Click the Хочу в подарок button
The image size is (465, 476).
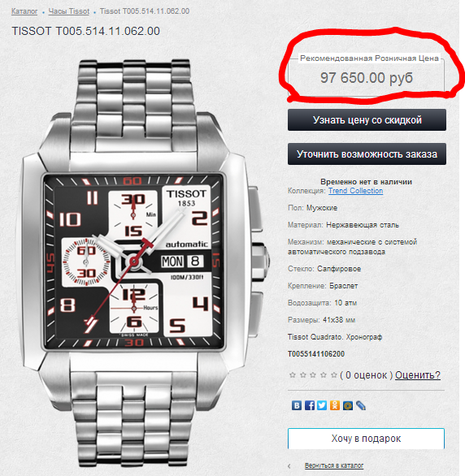(x=366, y=439)
